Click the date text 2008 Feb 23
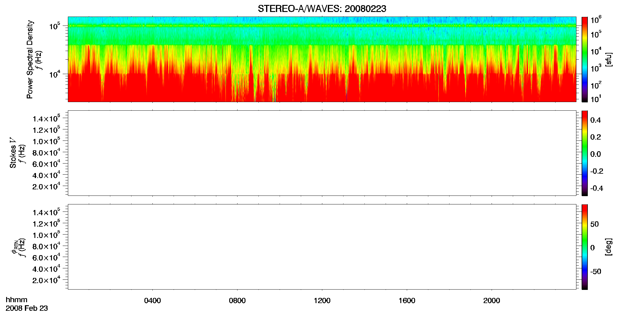 point(27,308)
